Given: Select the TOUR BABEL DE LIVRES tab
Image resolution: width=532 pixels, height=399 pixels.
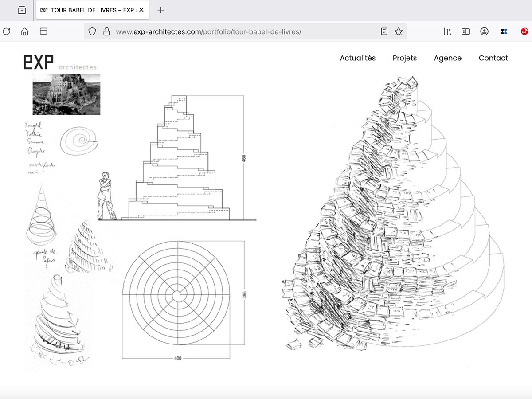Looking at the screenshot, I should coord(92,10).
